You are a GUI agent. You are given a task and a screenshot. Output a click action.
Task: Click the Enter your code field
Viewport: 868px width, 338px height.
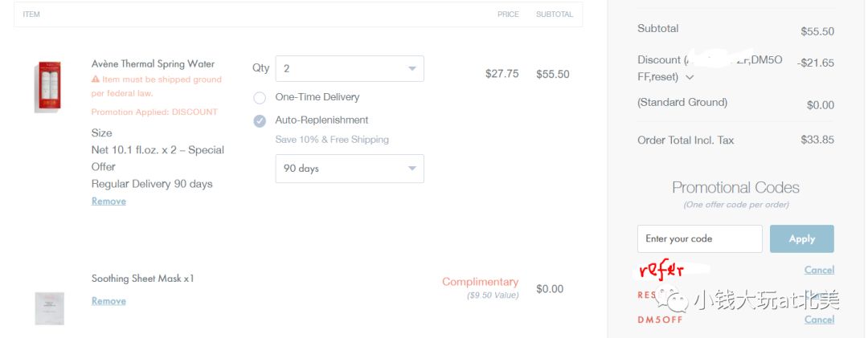pos(700,239)
